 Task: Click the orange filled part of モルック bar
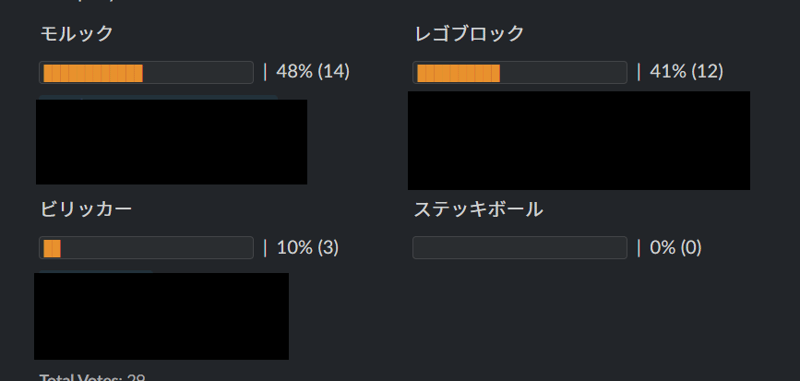93,73
